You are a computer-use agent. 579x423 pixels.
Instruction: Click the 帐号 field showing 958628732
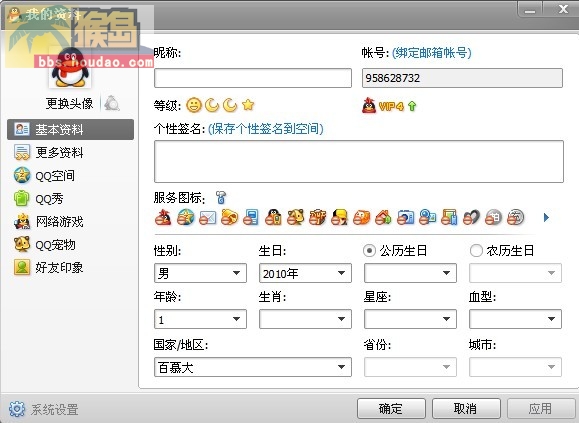click(x=462, y=78)
